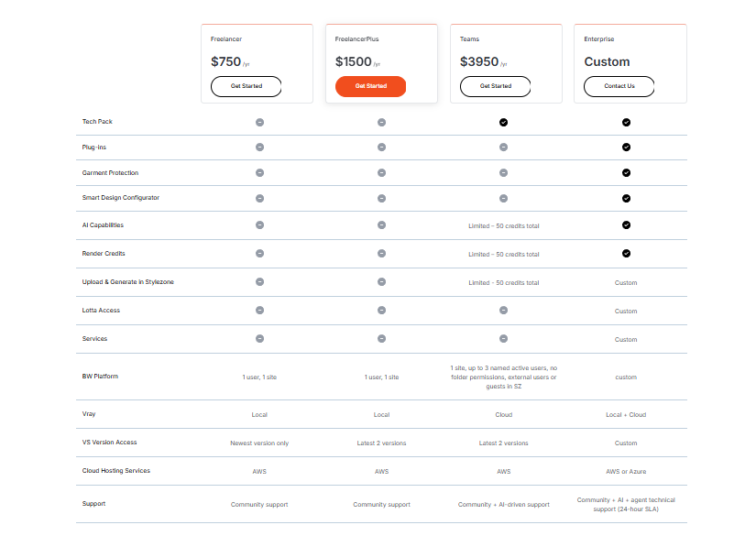Click AI Capabilities checkmark under Enterprise
Image resolution: width=756 pixels, height=536 pixels.
pyautogui.click(x=626, y=224)
